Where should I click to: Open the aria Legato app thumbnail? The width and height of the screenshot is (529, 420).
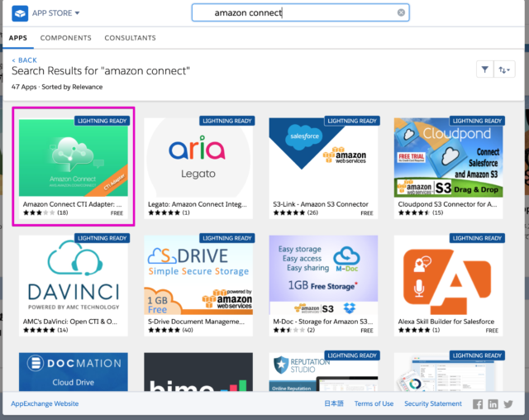198,157
